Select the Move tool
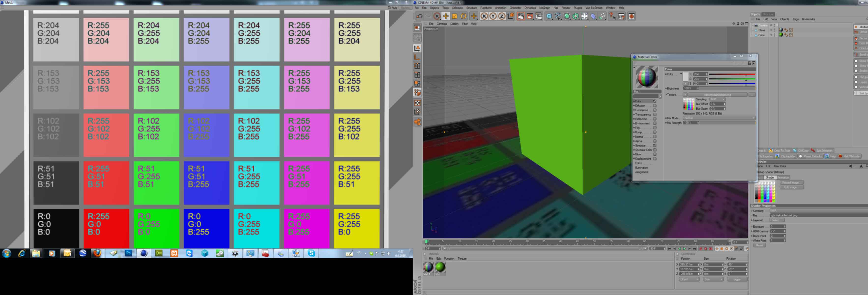The width and height of the screenshot is (868, 295). tap(446, 16)
